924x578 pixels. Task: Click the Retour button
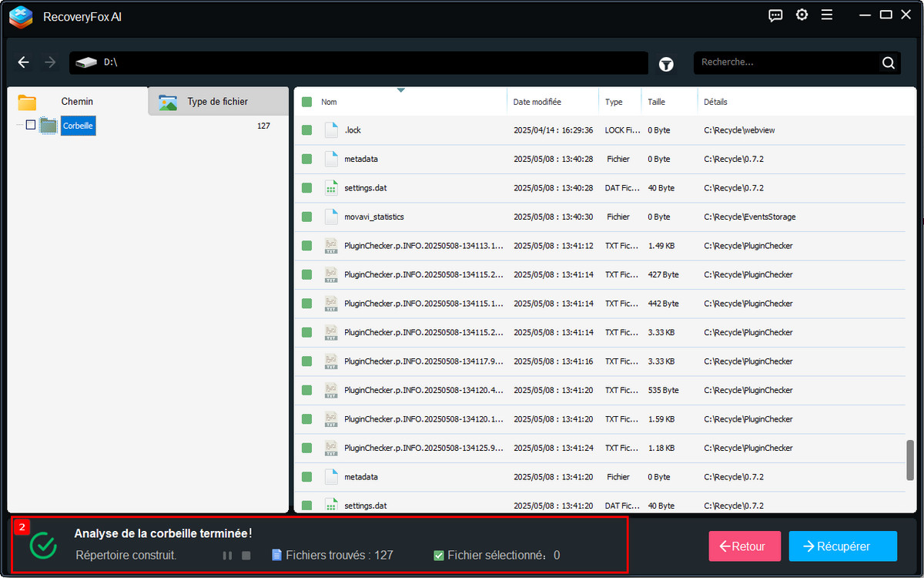[x=744, y=546]
